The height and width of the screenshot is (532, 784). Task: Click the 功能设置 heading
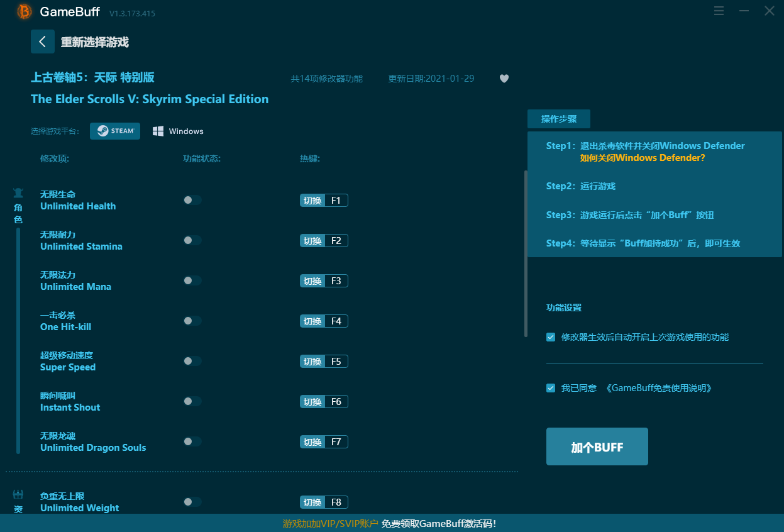[564, 308]
